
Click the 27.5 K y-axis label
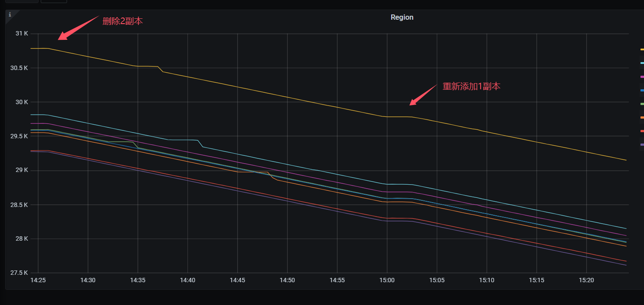[20, 273]
